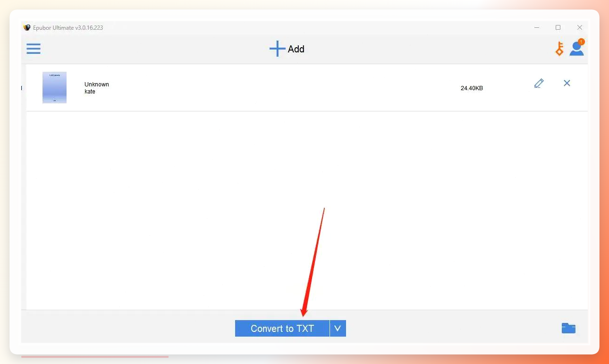Click the file size 24.40KB
The width and height of the screenshot is (609, 364).
pyautogui.click(x=472, y=88)
